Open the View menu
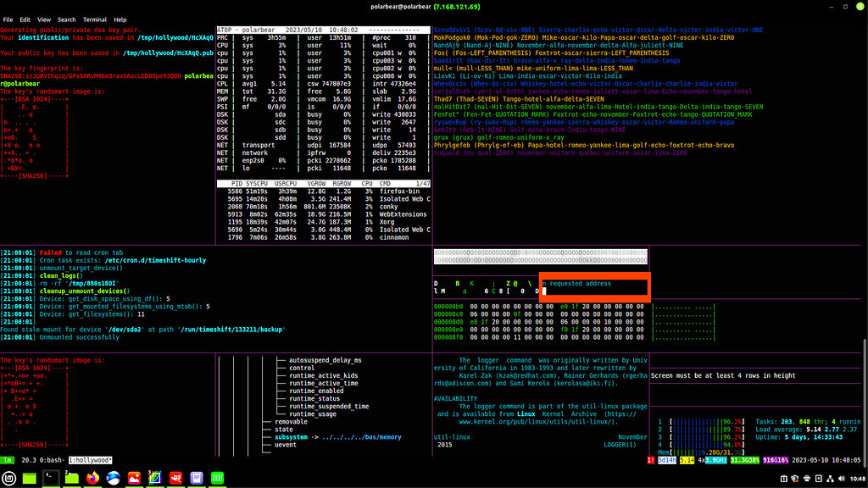The width and height of the screenshot is (868, 488). pos(44,19)
